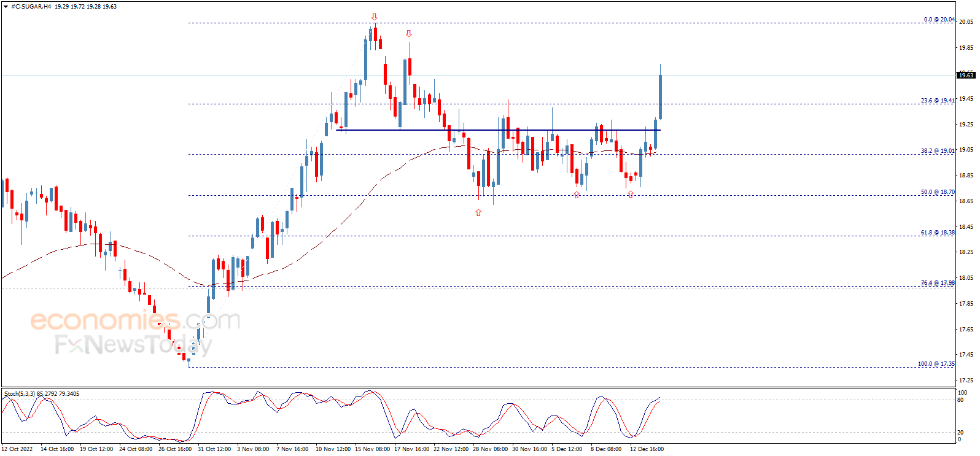The height and width of the screenshot is (456, 980).
Task: Click the FxNewsToday watermark logo
Action: (x=133, y=345)
